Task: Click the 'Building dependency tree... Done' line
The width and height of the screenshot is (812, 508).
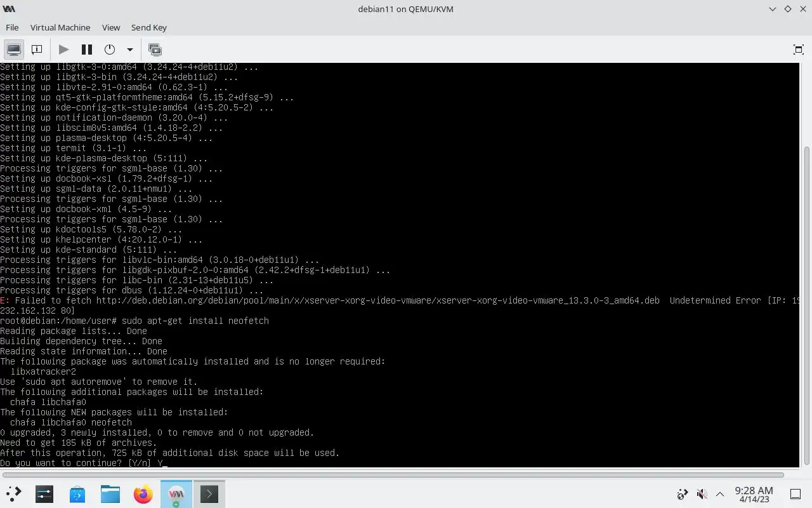Action: point(81,341)
